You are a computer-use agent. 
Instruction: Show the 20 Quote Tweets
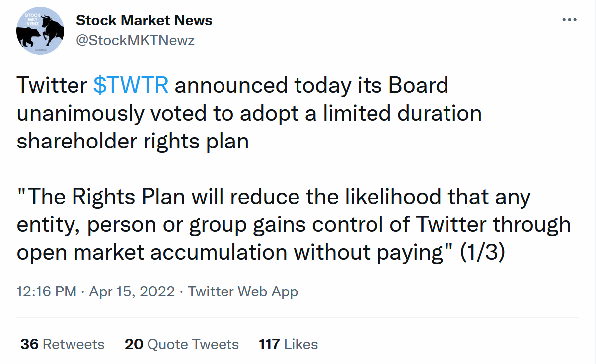[x=182, y=344]
